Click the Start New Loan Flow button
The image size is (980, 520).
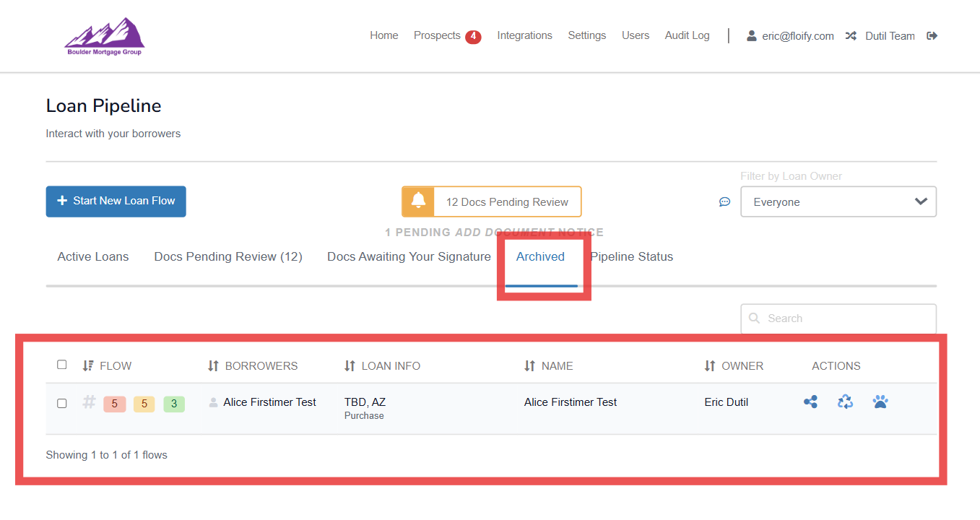116,201
